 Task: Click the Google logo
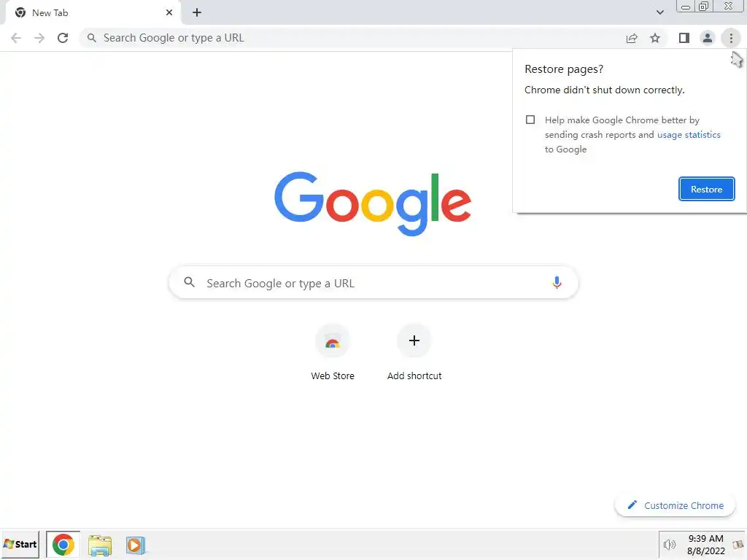coord(373,204)
